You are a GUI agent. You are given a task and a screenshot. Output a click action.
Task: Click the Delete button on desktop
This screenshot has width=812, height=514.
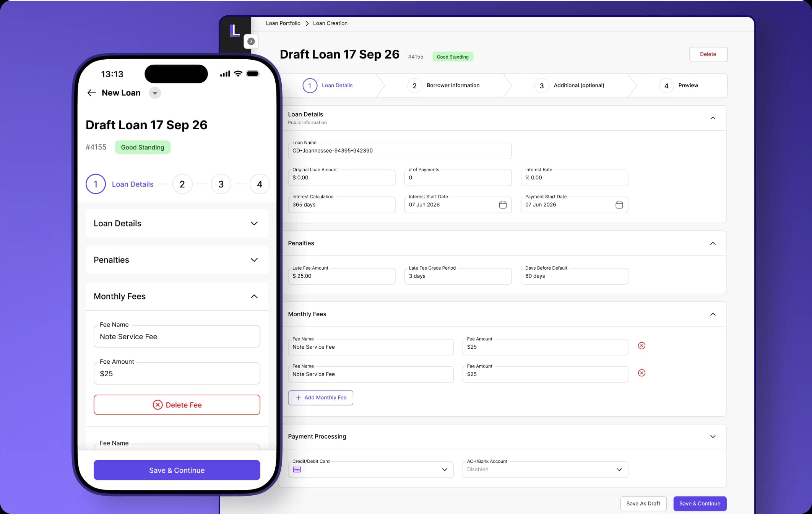click(x=708, y=54)
